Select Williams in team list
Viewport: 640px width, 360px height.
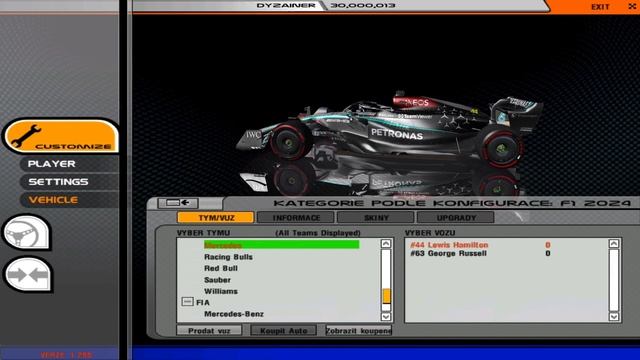click(221, 291)
